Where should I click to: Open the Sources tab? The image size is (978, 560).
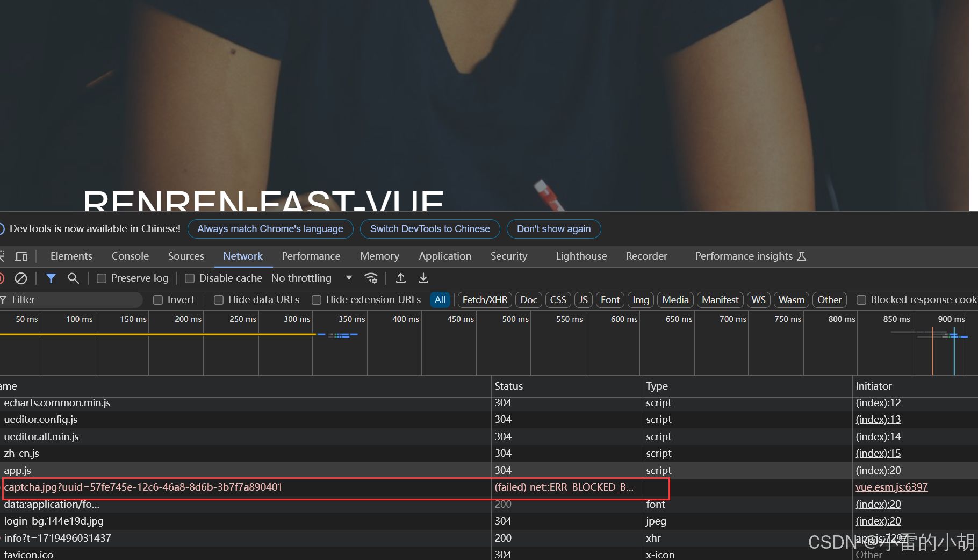click(x=186, y=256)
